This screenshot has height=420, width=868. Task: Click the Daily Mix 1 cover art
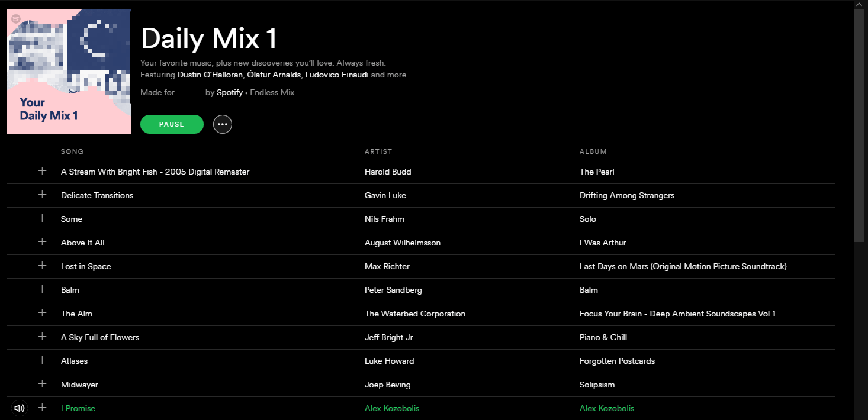[x=69, y=72]
